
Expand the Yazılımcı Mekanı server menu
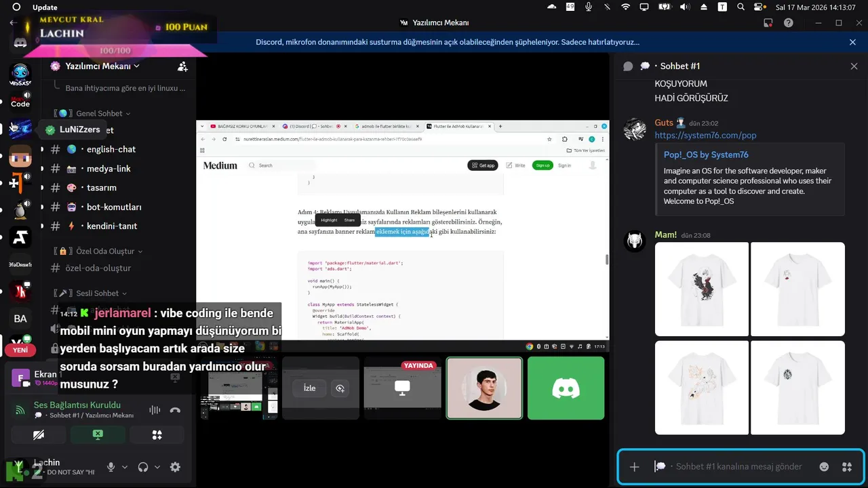(x=102, y=66)
